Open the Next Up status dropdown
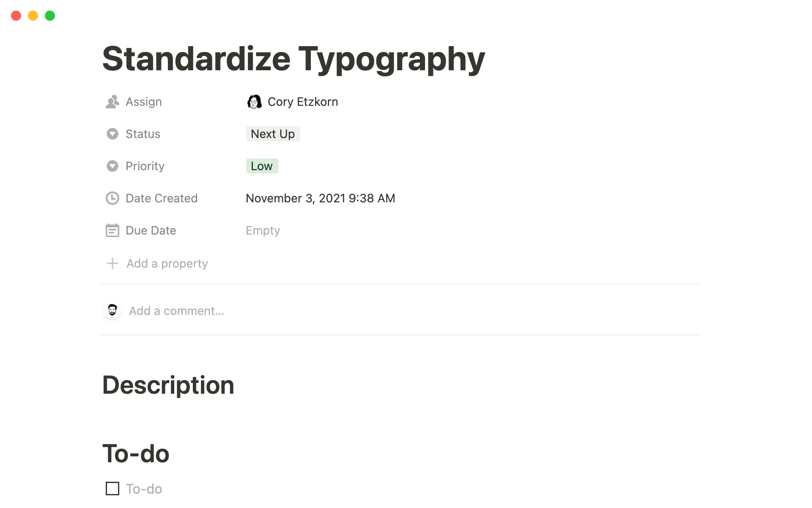 click(x=273, y=134)
